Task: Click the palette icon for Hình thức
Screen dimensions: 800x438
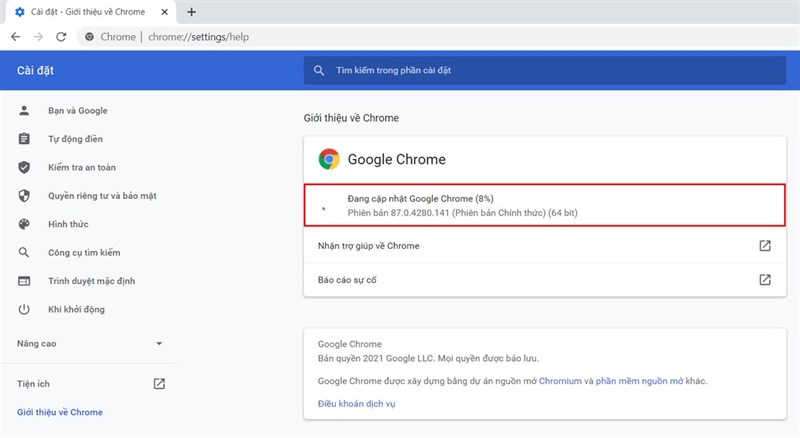Action: click(x=24, y=224)
